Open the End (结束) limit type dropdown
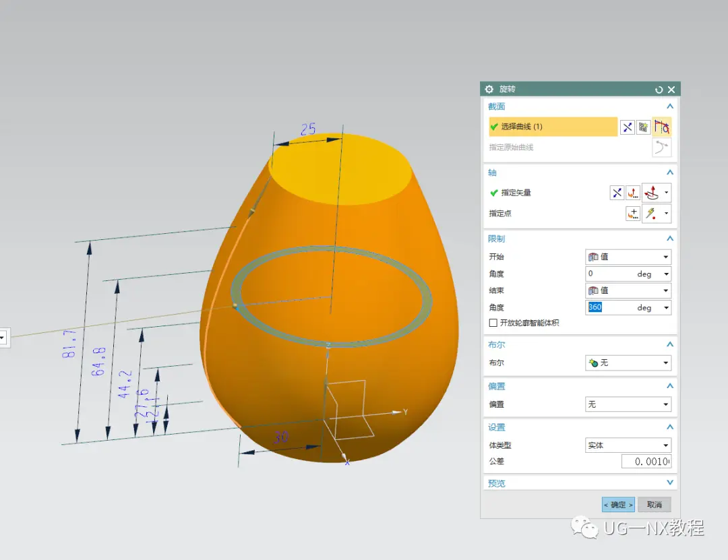 pos(628,290)
